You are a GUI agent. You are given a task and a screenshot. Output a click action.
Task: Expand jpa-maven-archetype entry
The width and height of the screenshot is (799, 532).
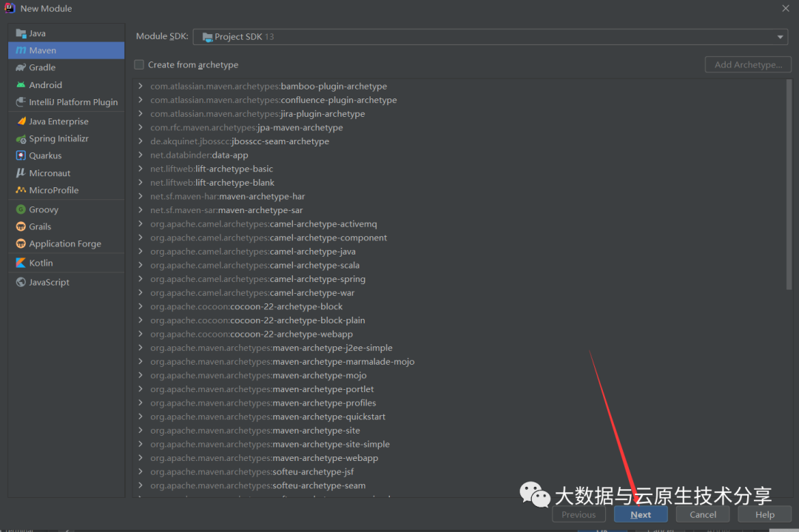[x=141, y=127]
